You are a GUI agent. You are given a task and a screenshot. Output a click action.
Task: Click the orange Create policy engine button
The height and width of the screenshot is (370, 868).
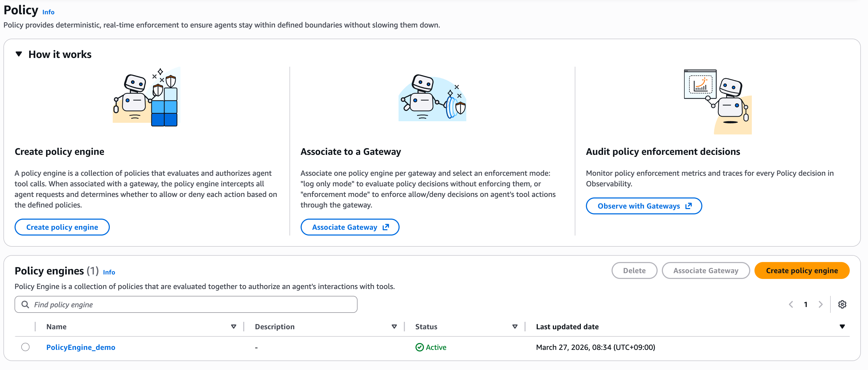802,270
